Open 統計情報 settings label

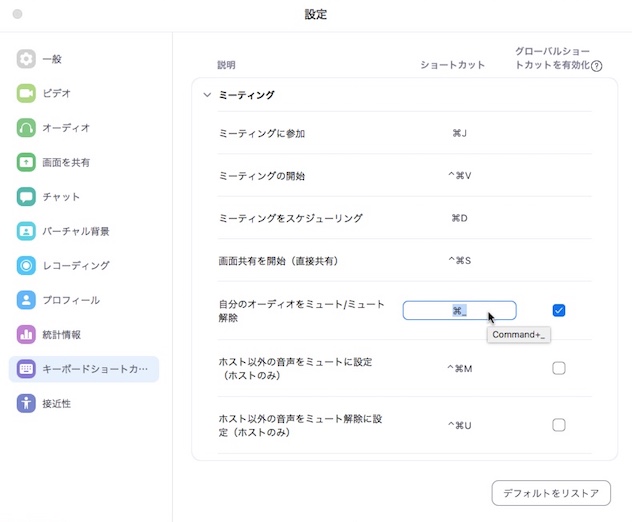tap(62, 334)
